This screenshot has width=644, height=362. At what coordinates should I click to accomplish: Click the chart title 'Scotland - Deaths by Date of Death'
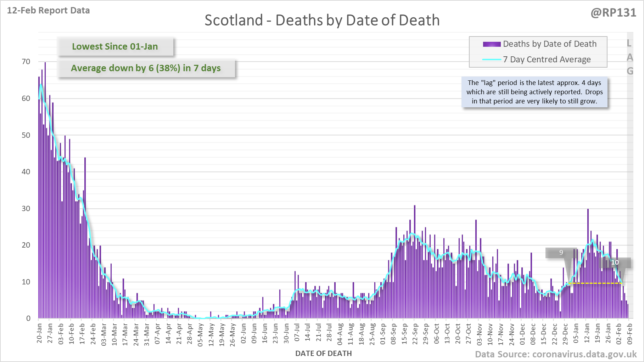tap(322, 20)
